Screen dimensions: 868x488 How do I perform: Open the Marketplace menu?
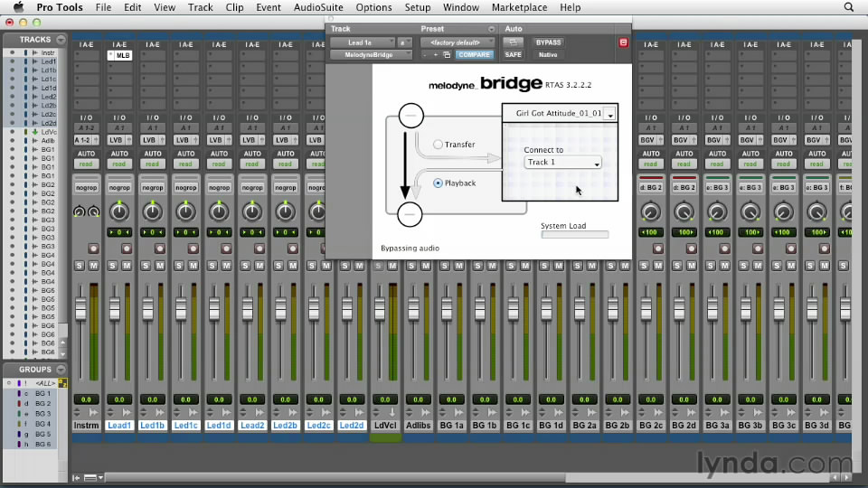519,7
